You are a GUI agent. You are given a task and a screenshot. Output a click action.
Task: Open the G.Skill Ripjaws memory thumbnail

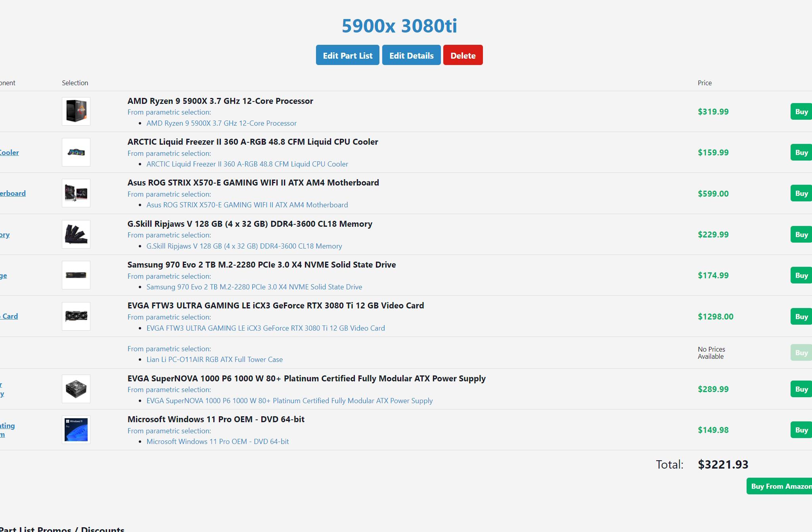pyautogui.click(x=76, y=234)
